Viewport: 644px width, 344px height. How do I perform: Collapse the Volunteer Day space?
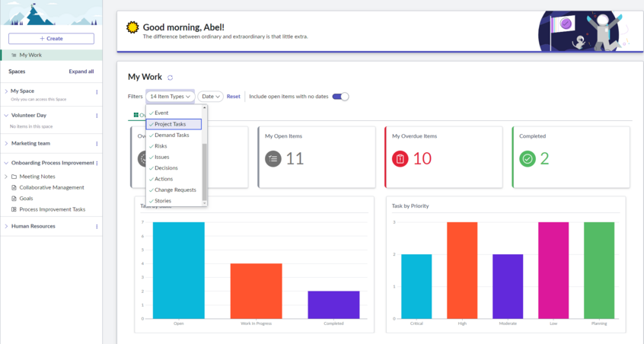[6, 116]
